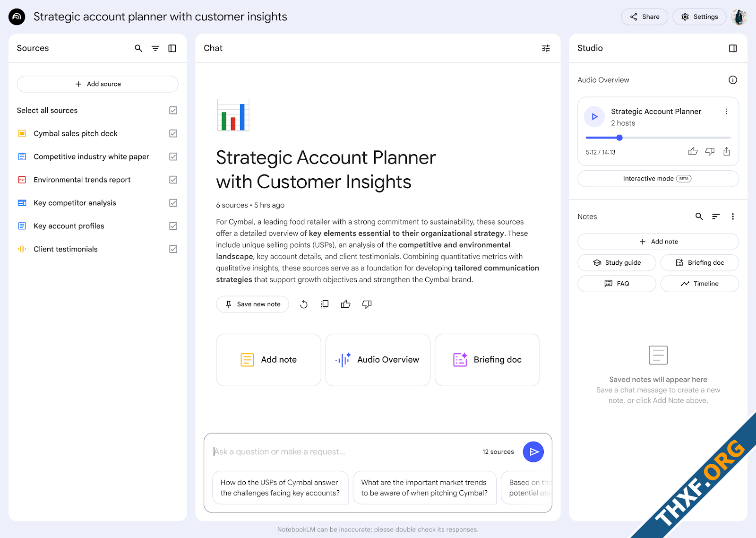This screenshot has width=756, height=538.
Task: Generate a Timeline note
Action: point(700,284)
